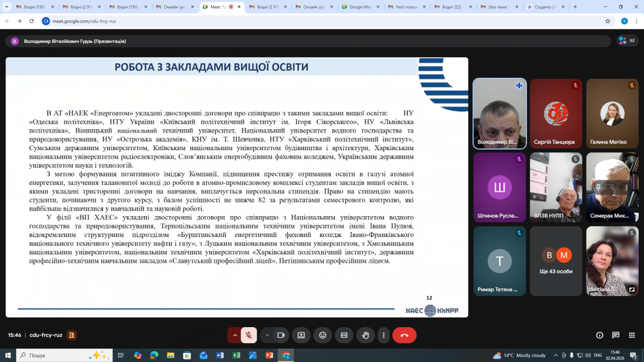This screenshot has height=362, width=644.
Task: Open chat with everyone panel
Action: click(616, 335)
